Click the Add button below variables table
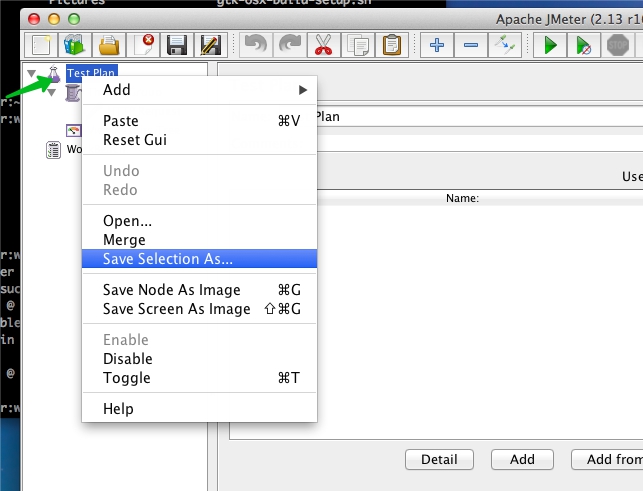Screen dimensions: 643x491 tap(522, 459)
